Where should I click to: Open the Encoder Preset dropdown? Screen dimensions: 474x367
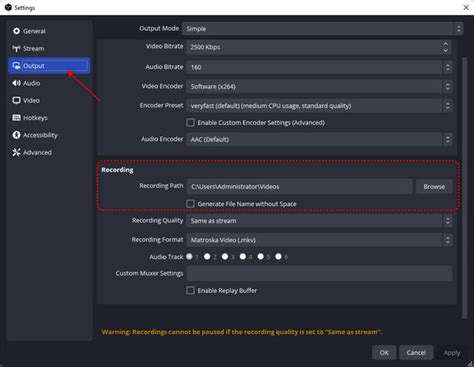[319, 106]
